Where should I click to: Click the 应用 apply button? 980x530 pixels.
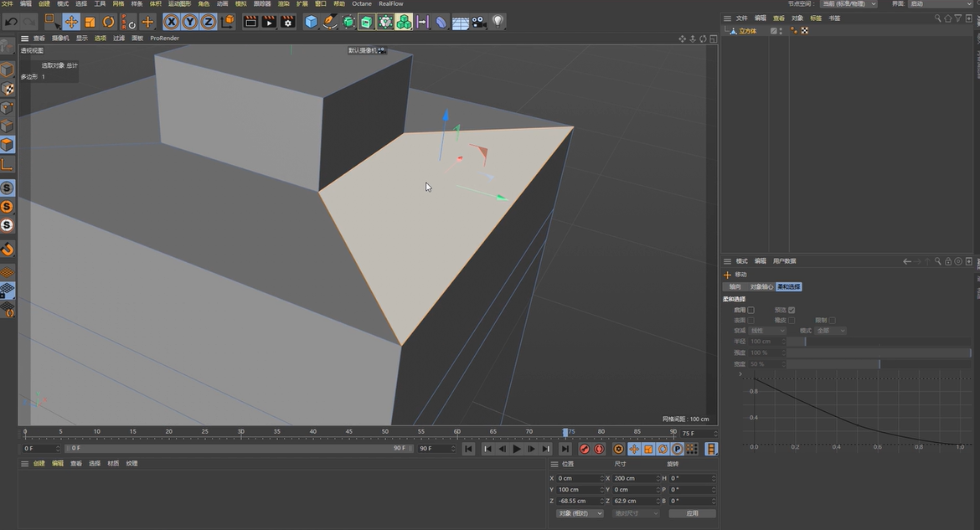(693, 512)
